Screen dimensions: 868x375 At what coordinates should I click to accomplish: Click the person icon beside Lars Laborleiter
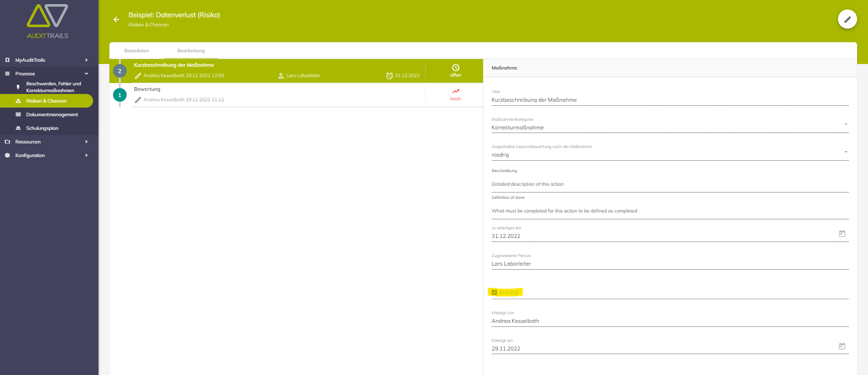pos(281,76)
